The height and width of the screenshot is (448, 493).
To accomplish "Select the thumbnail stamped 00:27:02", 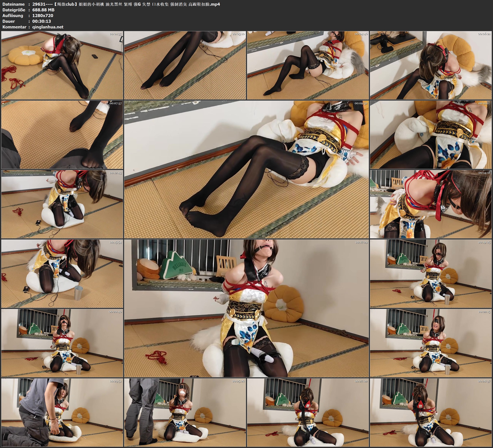I will tap(308, 412).
